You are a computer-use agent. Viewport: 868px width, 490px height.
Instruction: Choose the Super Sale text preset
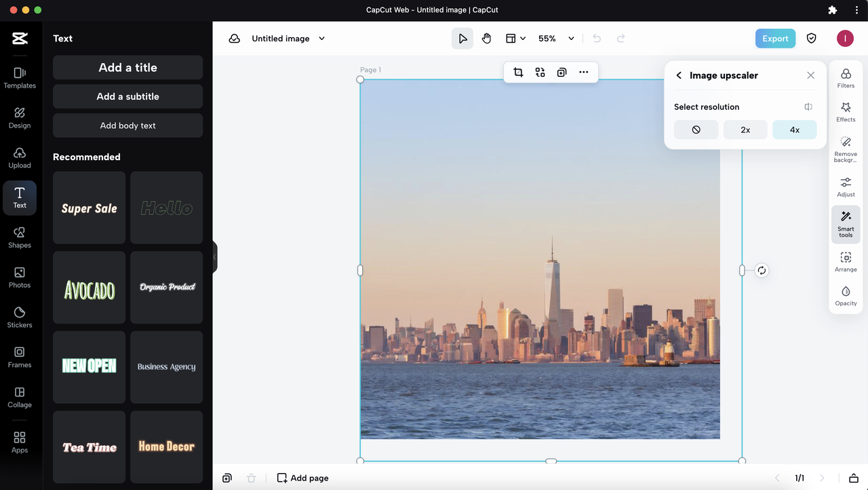tap(90, 208)
